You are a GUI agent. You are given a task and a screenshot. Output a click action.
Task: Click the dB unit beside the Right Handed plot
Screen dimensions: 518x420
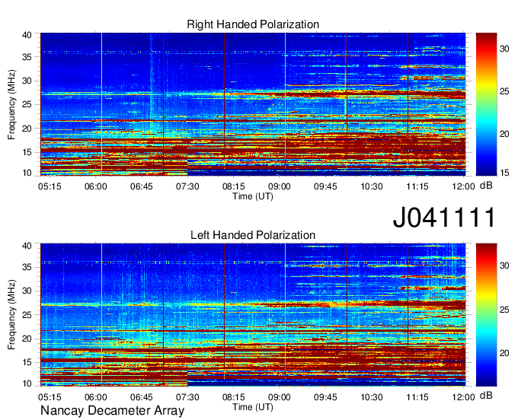[486, 186]
